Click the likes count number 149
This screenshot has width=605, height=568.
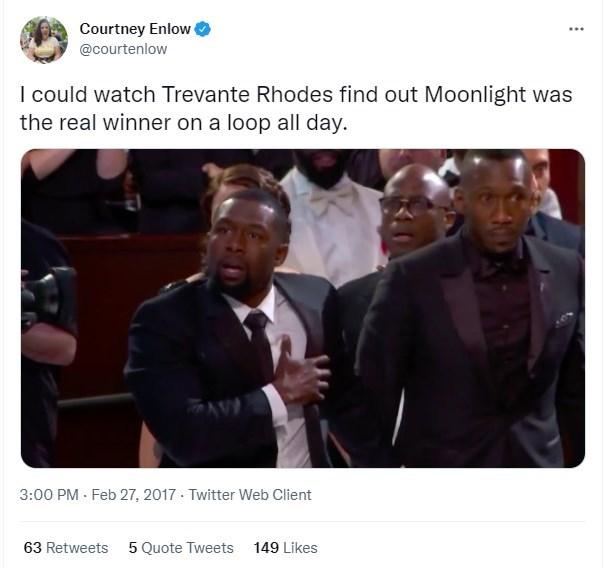(x=266, y=548)
